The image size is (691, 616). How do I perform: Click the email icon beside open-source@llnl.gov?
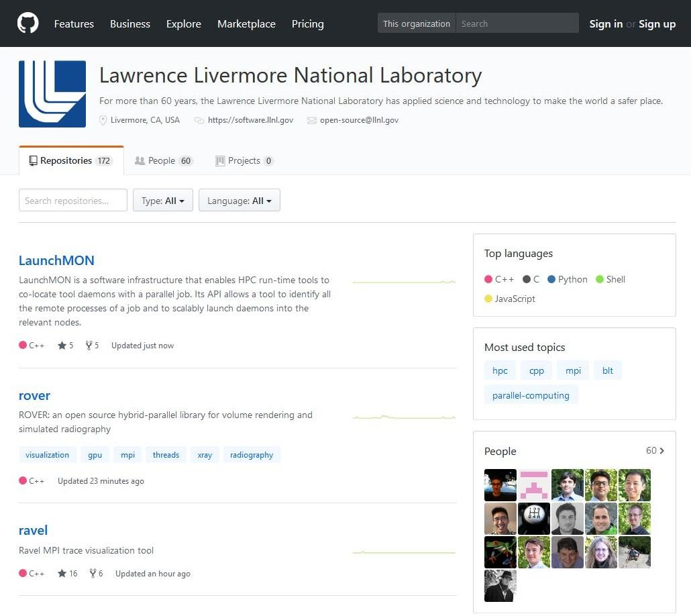pos(311,120)
